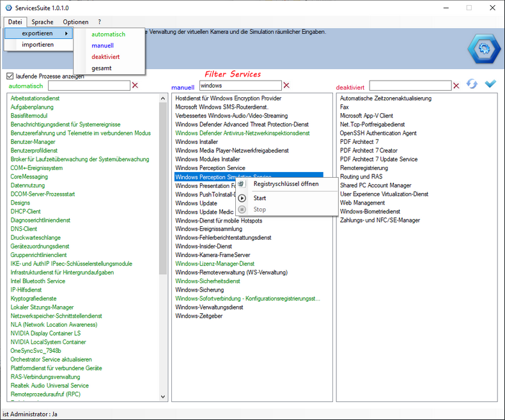The image size is (505, 420).
Task: Select 'Fax' in deaktiviert list
Action: coord(345,107)
